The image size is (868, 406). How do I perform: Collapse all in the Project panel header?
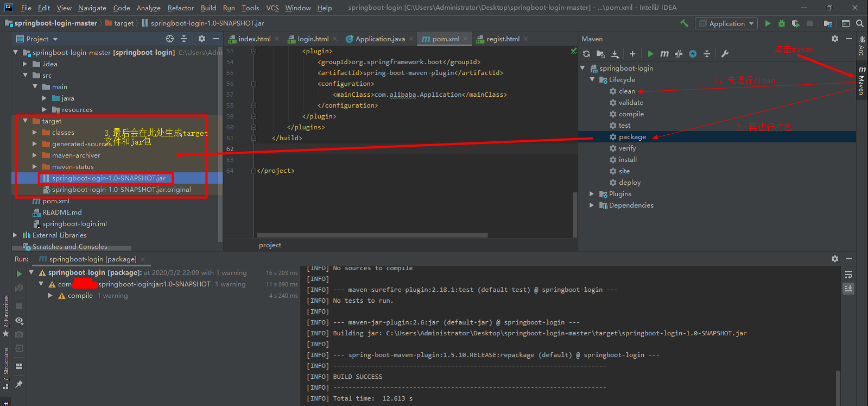(x=184, y=39)
